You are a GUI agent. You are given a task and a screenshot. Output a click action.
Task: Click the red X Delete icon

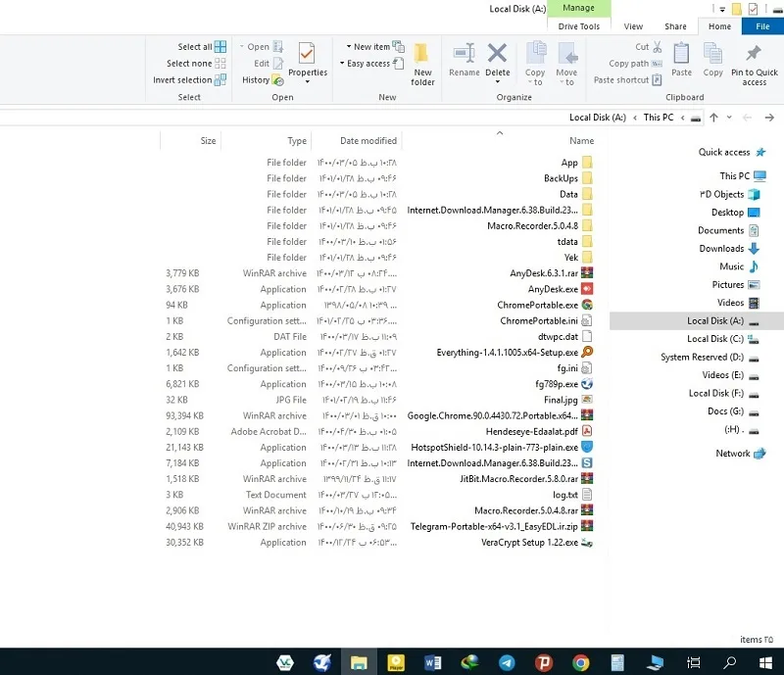click(497, 53)
